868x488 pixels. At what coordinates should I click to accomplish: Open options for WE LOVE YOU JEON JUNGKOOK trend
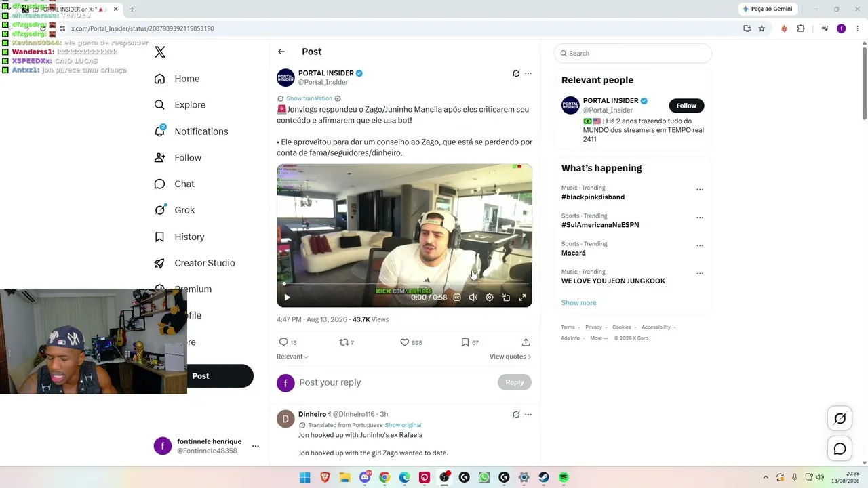pyautogui.click(x=700, y=274)
